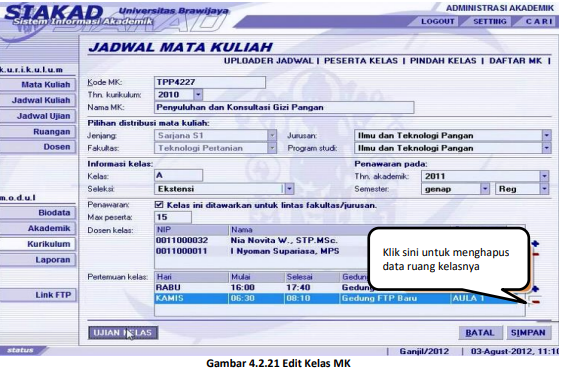Open the Jurusan dropdown list
The height and width of the screenshot is (371, 561).
[x=546, y=136]
